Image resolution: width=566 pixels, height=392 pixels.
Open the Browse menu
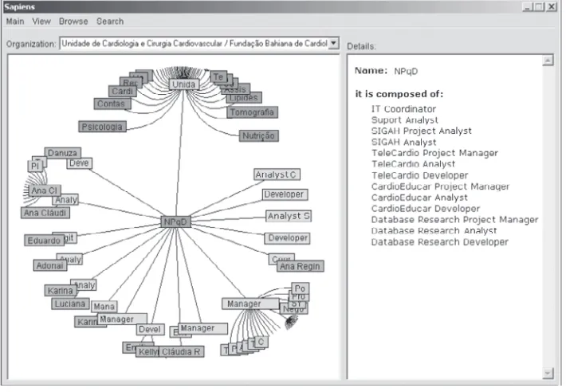[x=73, y=22]
